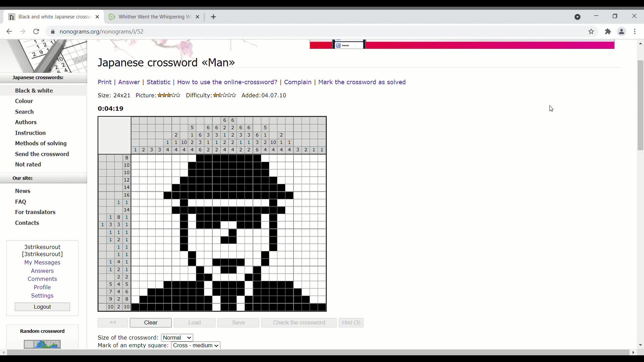Click the vertical page scrollbar

640,105
